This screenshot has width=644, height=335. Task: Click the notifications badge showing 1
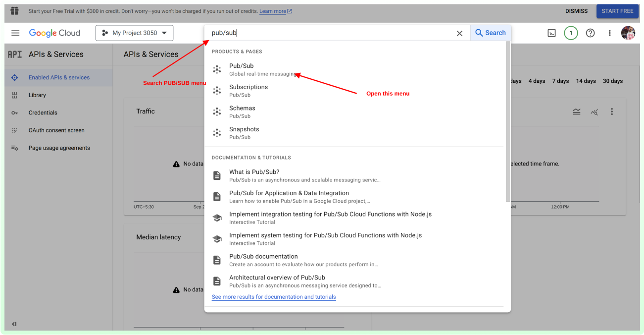click(571, 33)
